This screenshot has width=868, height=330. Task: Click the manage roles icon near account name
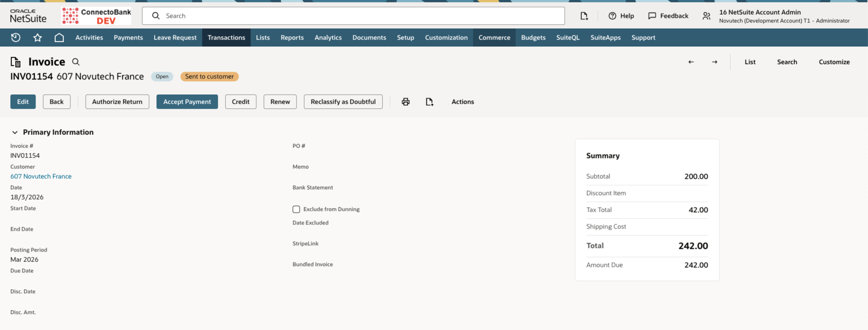(x=706, y=16)
